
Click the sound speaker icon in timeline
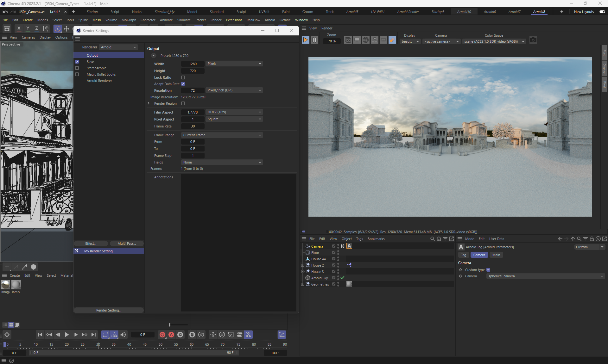pos(123,335)
